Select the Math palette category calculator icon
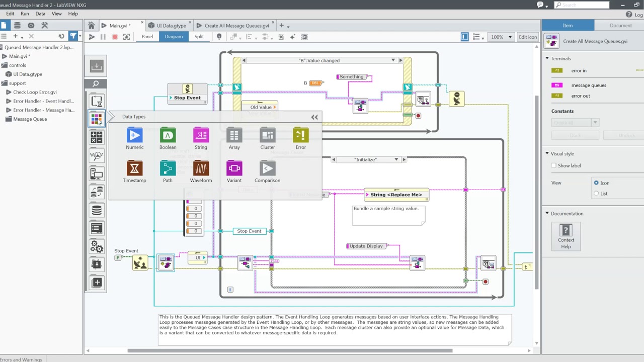Screen dimensions: 644x362 97,137
